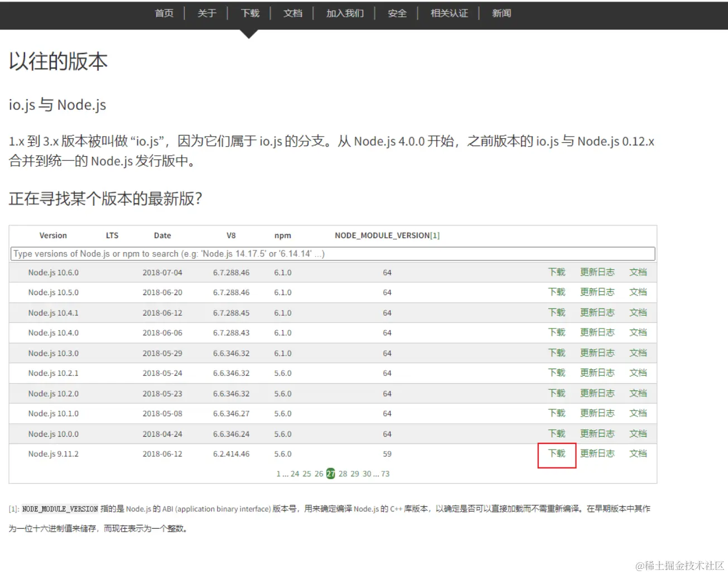Click the Date column header
This screenshot has height=575, width=728.
(162, 236)
